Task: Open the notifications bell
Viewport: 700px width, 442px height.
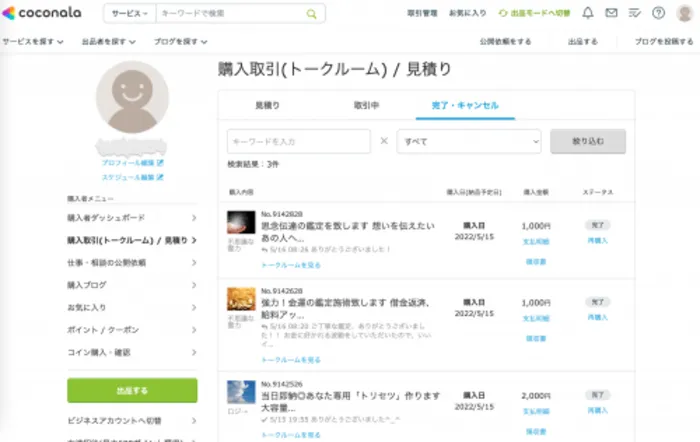Action: click(x=587, y=13)
